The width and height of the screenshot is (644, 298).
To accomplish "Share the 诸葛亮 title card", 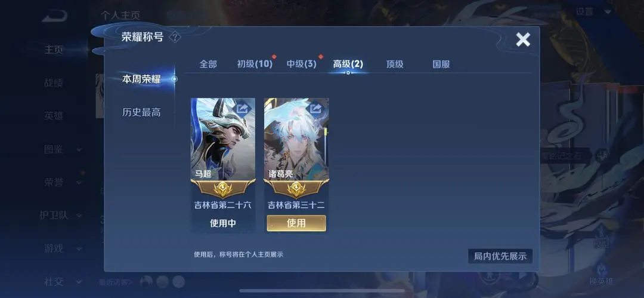I will click(x=316, y=108).
